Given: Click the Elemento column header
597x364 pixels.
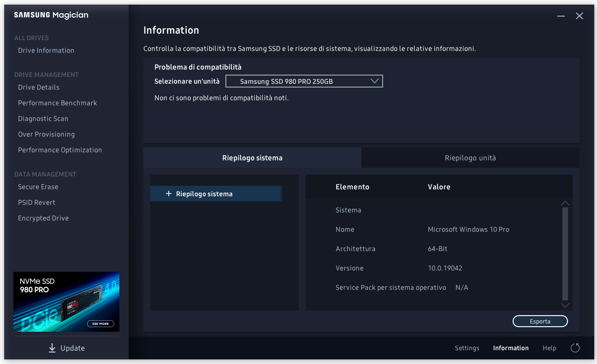Looking at the screenshot, I should 352,187.
